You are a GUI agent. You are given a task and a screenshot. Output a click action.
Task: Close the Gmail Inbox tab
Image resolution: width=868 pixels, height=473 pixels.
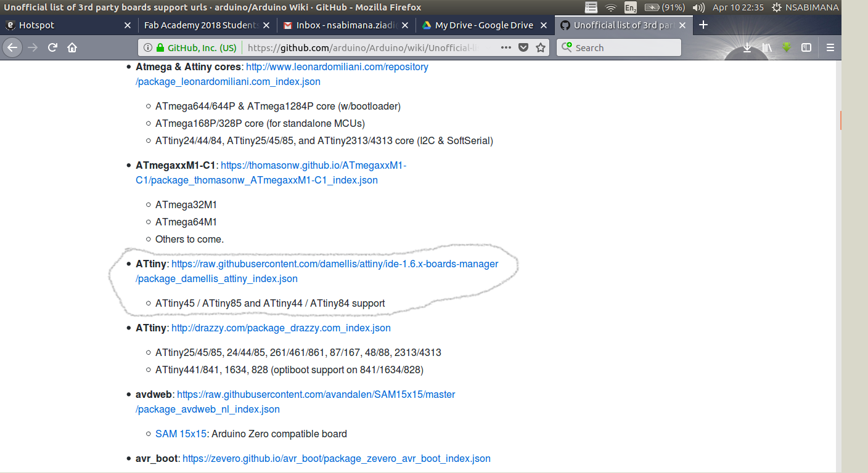405,25
